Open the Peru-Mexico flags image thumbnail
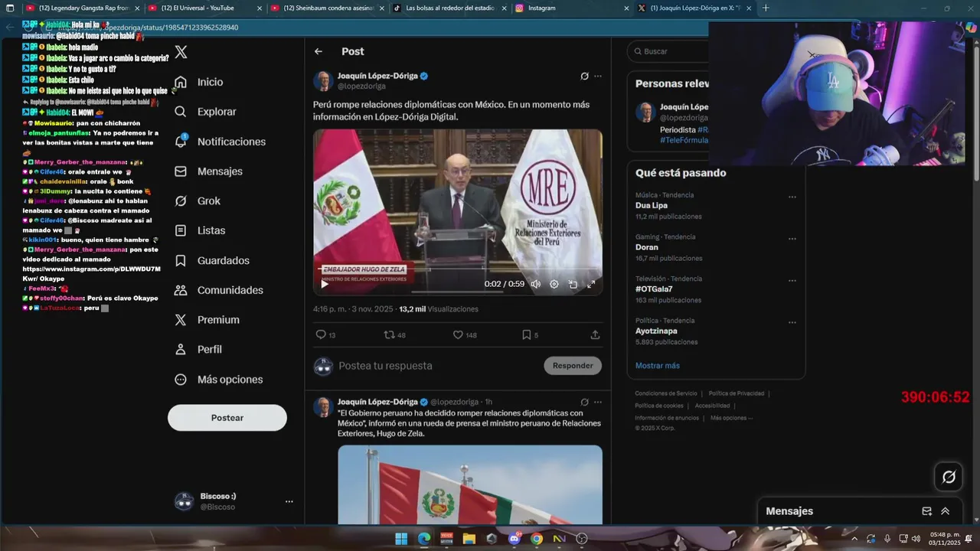This screenshot has width=980, height=551. [470, 484]
